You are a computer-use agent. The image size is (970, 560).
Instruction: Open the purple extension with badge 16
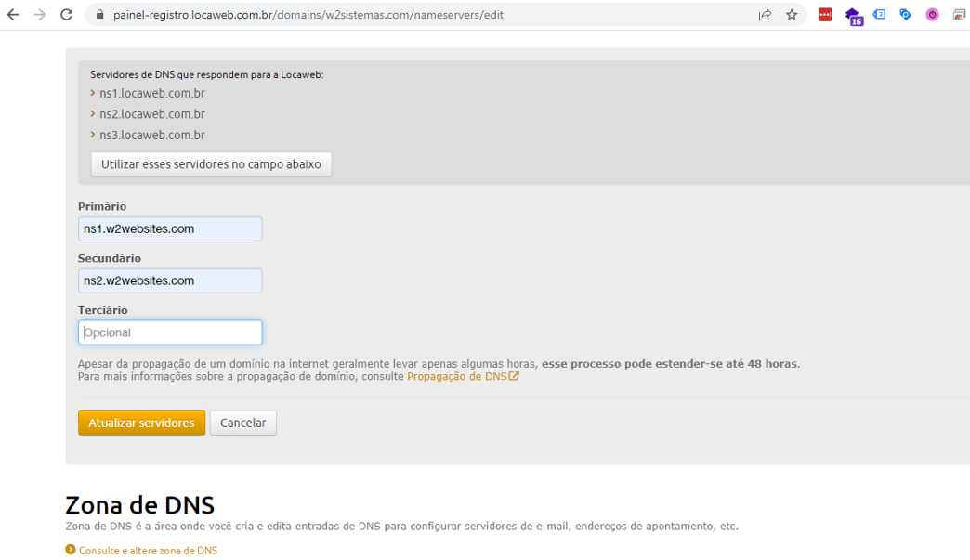[x=854, y=16]
